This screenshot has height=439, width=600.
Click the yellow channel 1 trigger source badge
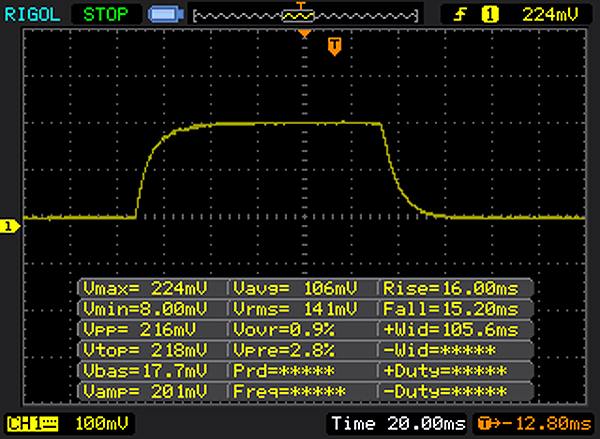490,15
